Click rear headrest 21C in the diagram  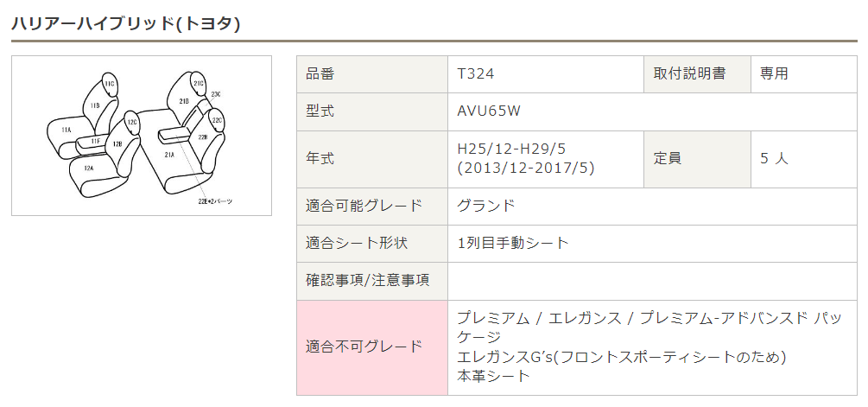(x=199, y=84)
